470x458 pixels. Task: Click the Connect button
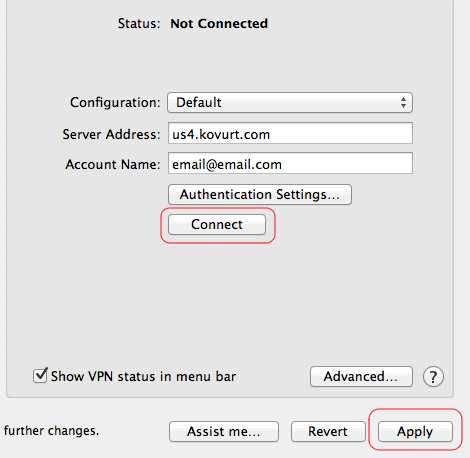(217, 224)
